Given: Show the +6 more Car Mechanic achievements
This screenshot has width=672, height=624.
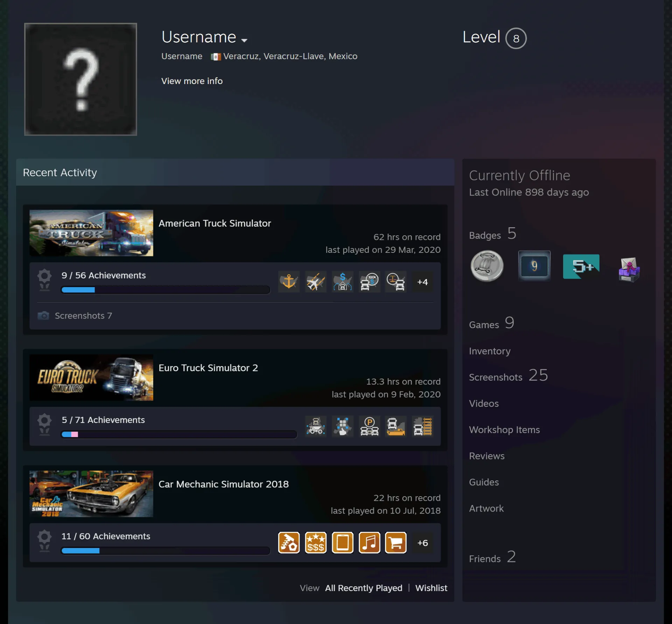Looking at the screenshot, I should click(422, 542).
